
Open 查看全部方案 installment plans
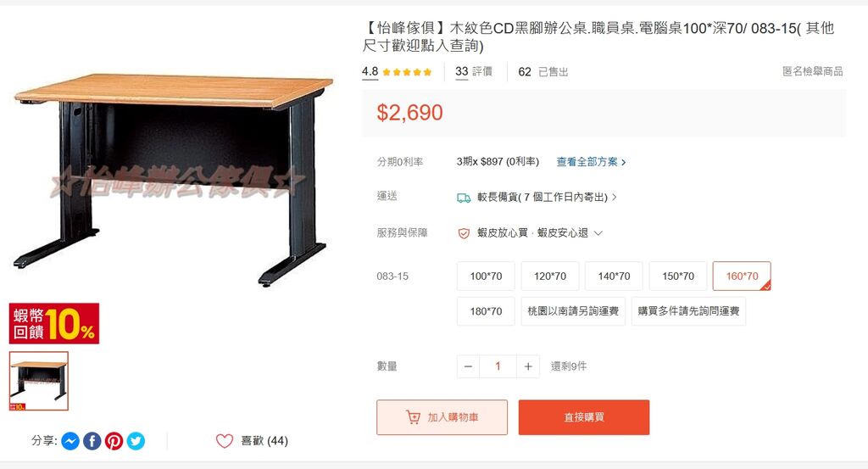point(591,162)
